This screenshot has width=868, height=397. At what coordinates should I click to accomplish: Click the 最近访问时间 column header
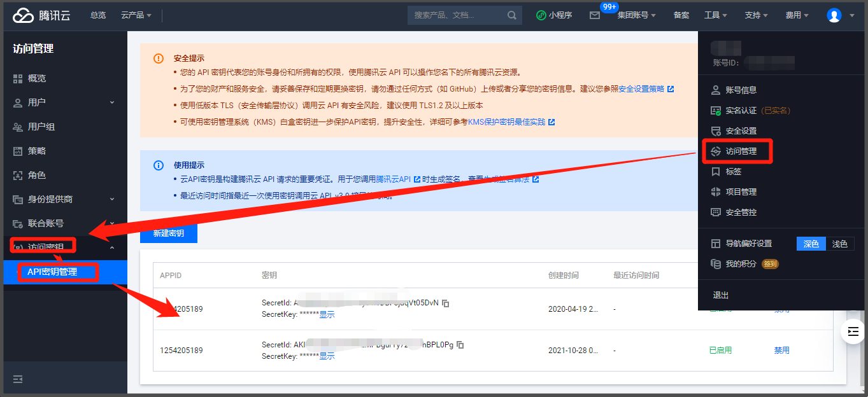pos(636,275)
